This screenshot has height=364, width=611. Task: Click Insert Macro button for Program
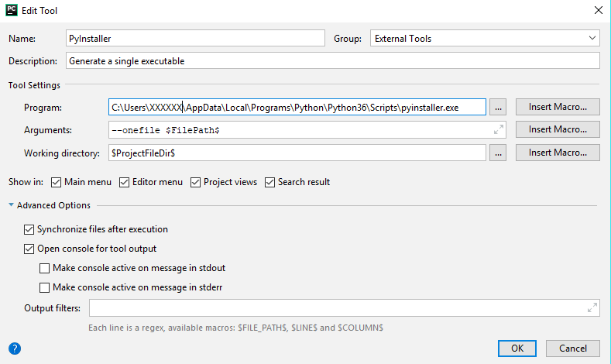tap(557, 107)
